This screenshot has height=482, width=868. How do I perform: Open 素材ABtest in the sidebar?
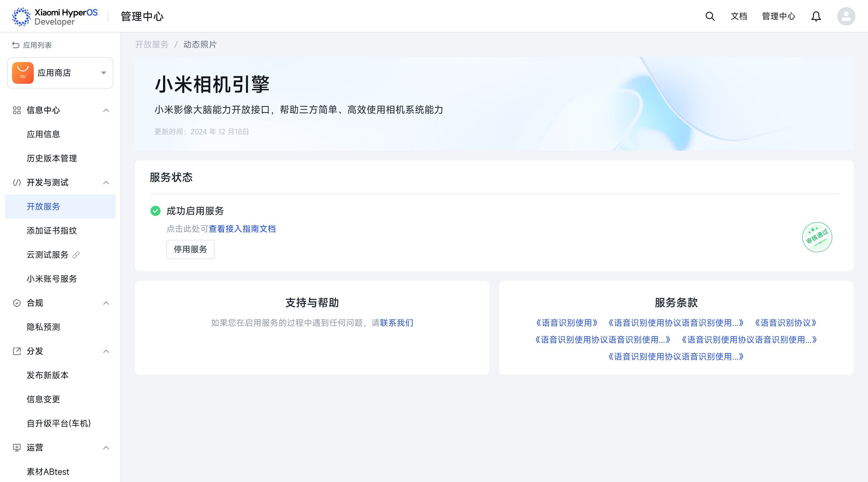point(60,471)
